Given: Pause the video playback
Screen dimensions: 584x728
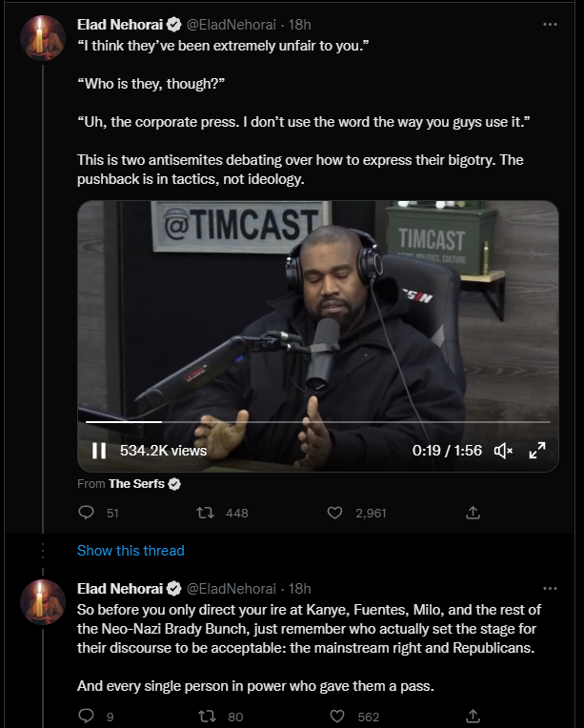Looking at the screenshot, I should (99, 451).
